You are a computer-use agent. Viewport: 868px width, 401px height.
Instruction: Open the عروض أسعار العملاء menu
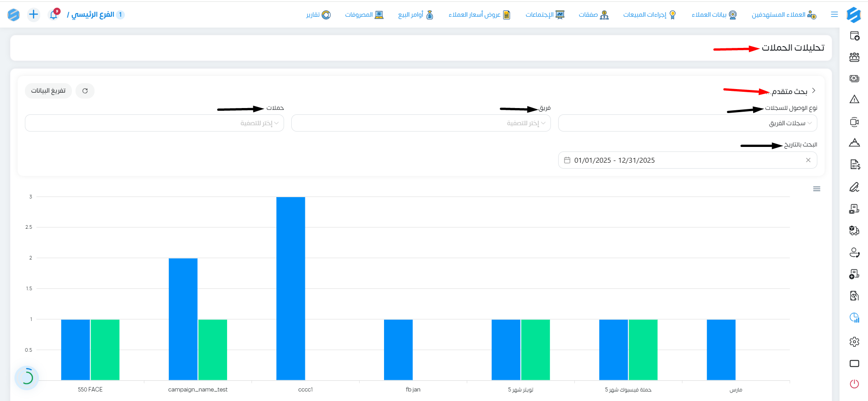point(479,14)
